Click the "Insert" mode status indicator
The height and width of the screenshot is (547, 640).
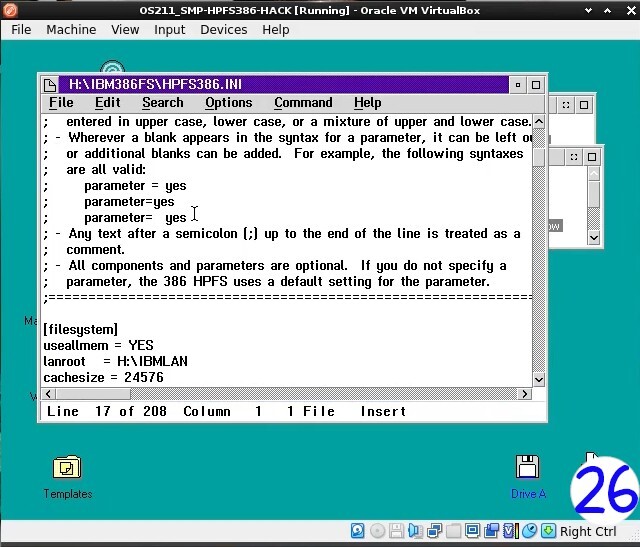point(383,411)
